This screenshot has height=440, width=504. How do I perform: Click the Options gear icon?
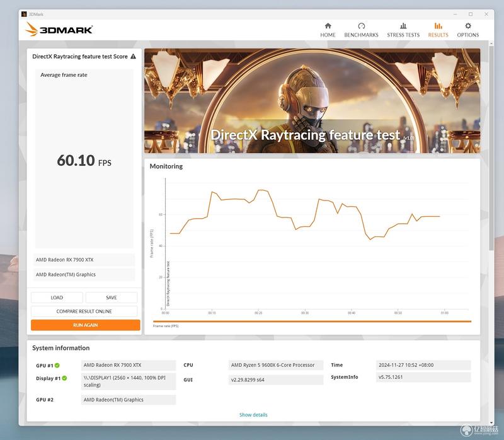(468, 26)
